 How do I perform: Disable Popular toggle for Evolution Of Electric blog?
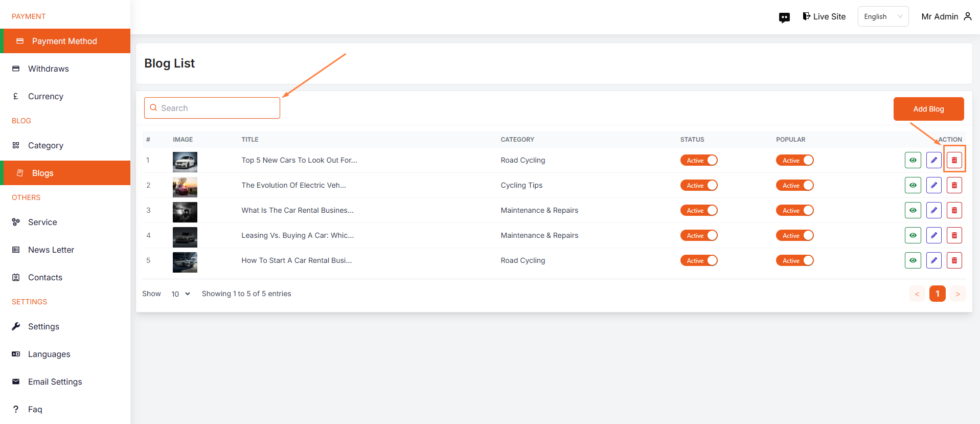point(794,185)
